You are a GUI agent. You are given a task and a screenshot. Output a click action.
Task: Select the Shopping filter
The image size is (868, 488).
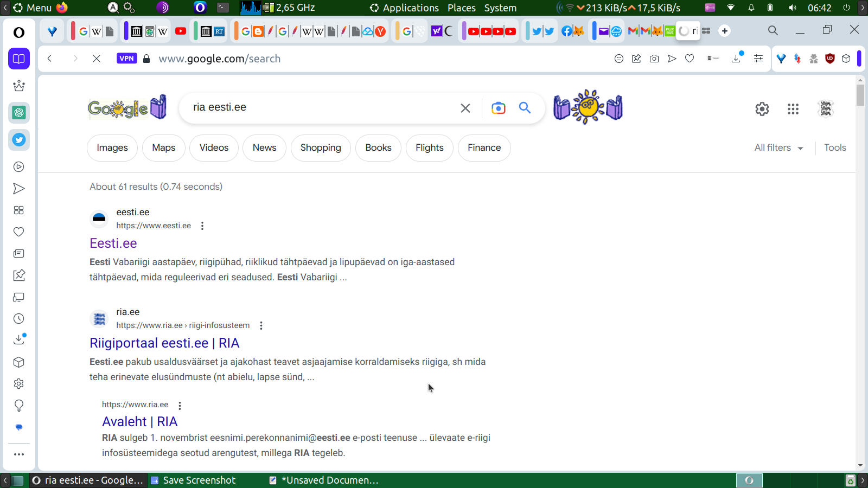click(x=321, y=148)
